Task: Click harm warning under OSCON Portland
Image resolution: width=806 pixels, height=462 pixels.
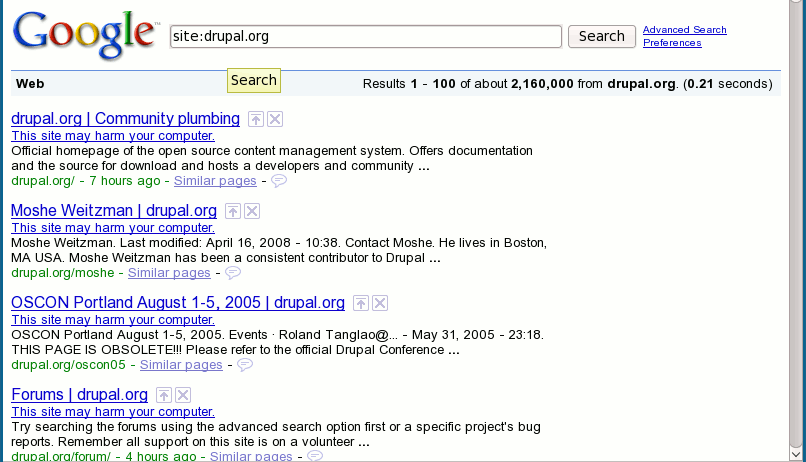Action: coord(113,320)
